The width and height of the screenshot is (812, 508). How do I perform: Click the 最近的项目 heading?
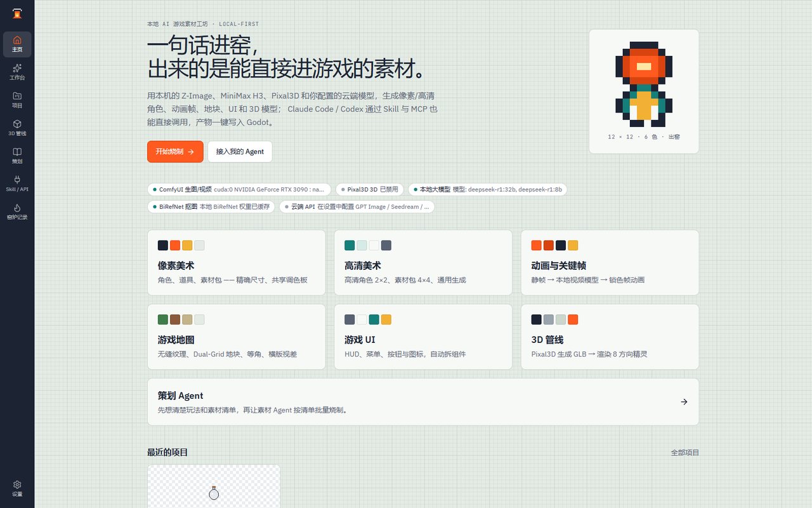click(x=167, y=452)
